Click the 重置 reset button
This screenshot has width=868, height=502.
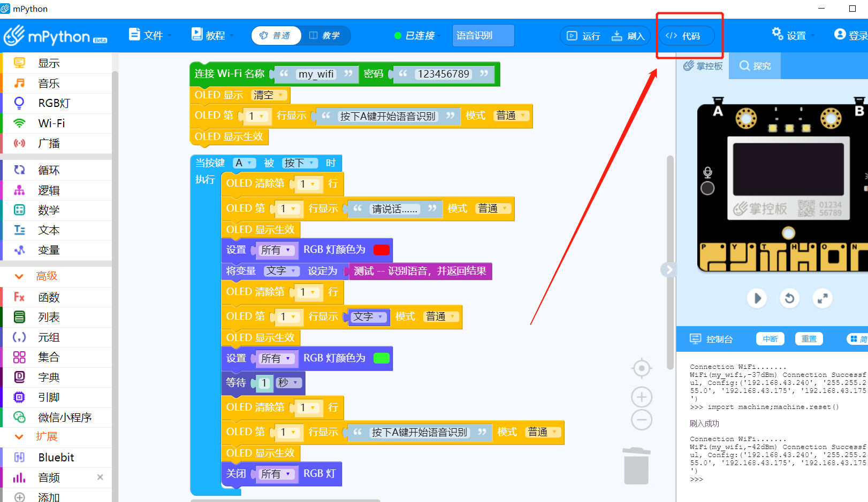(x=809, y=339)
